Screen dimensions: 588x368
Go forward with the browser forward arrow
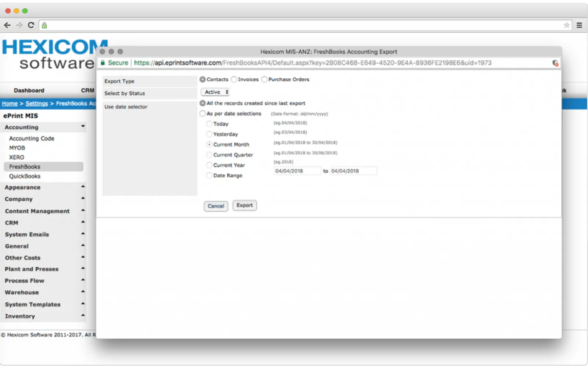coord(19,25)
